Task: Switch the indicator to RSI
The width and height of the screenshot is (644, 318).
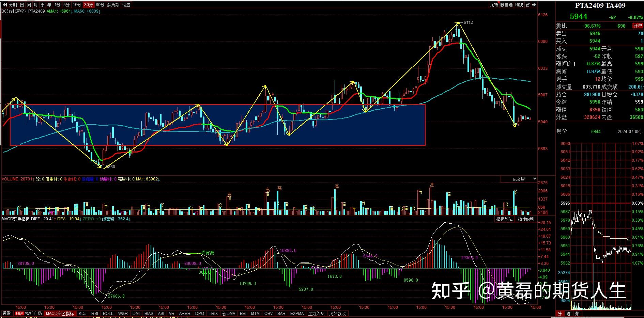Action: click(x=95, y=313)
